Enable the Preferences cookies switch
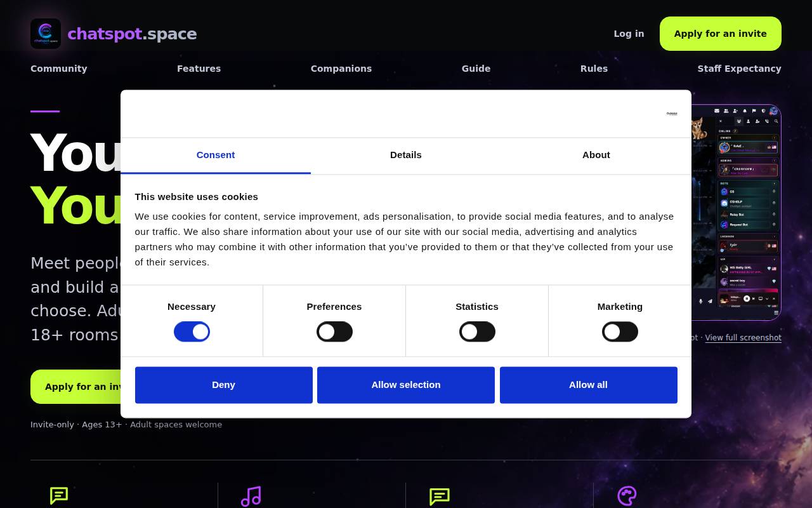The height and width of the screenshot is (508, 812). [334, 331]
